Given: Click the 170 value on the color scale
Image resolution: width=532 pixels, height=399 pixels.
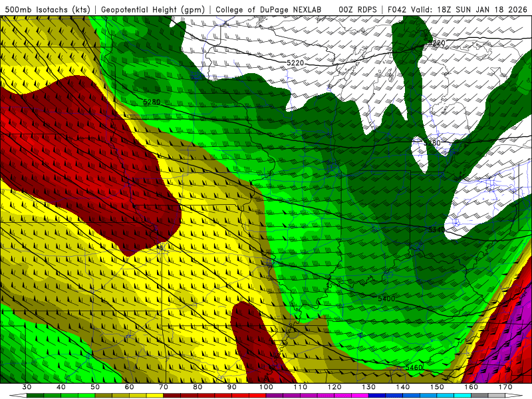Looking at the screenshot, I should tap(505, 387).
